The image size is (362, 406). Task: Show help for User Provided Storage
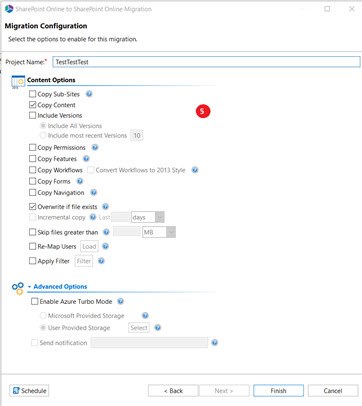pos(158,328)
